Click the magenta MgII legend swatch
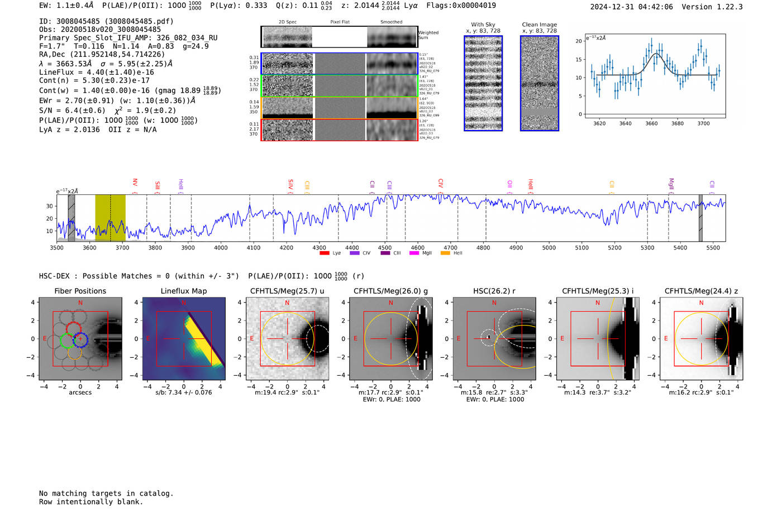 pos(414,253)
